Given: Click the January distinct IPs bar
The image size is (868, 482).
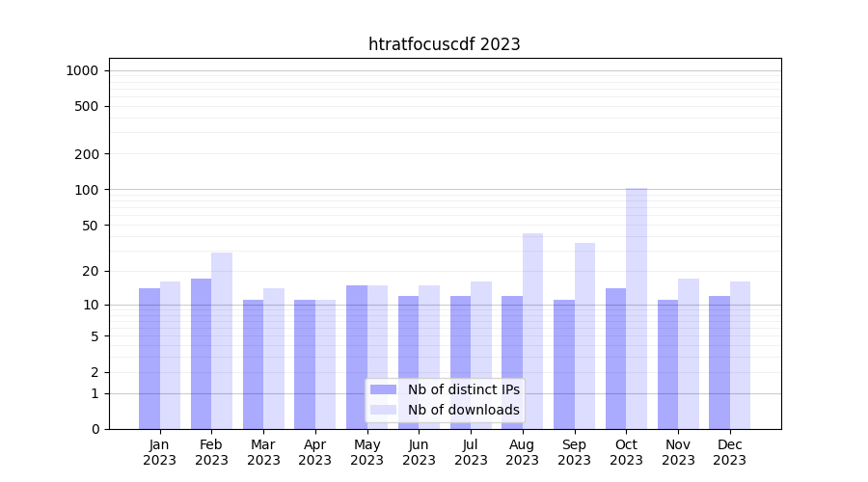Looking at the screenshot, I should (149, 359).
